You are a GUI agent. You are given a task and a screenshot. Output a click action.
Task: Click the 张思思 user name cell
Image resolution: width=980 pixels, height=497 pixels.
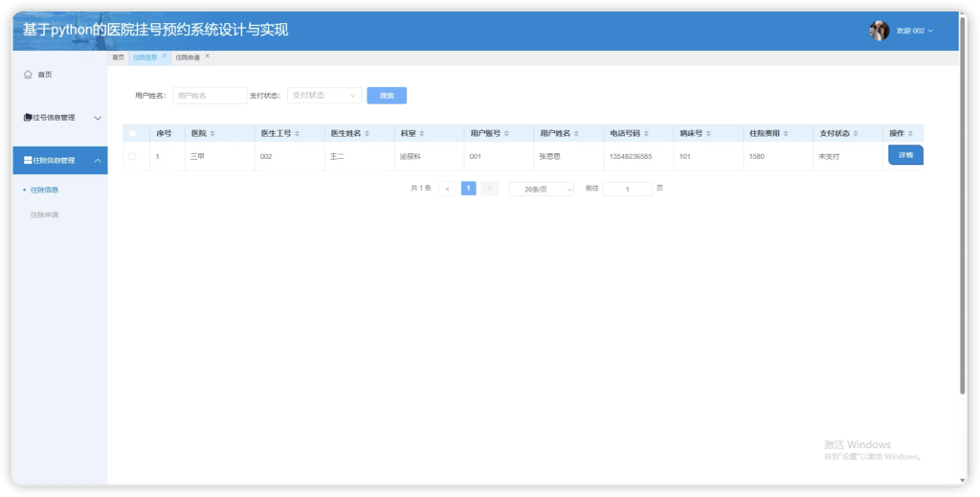coord(550,157)
